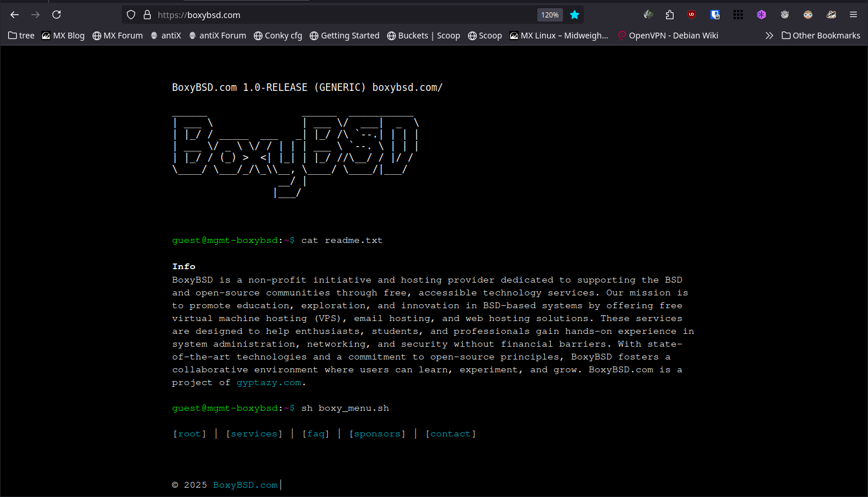The width and height of the screenshot is (868, 497).
Task: Open the OpenVPN - Debian Wiki bookmark
Action: pos(668,36)
